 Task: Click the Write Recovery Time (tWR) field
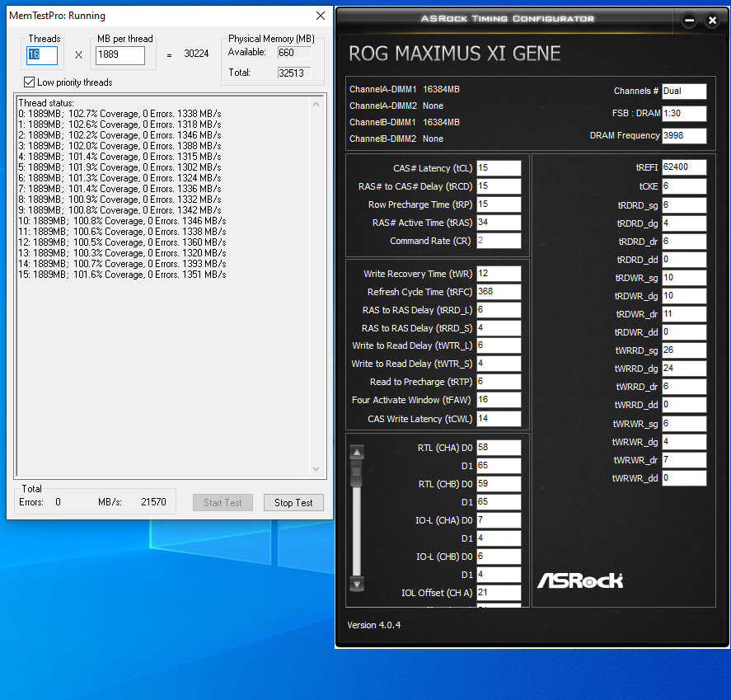(499, 273)
